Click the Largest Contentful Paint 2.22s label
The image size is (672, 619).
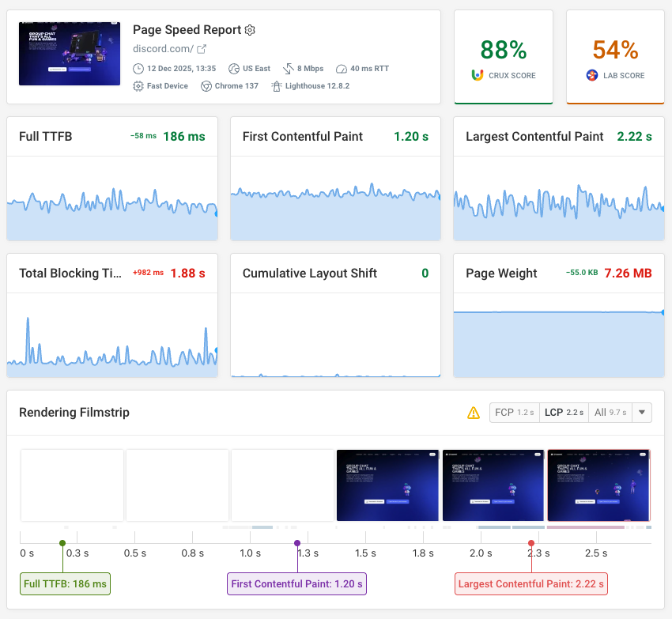(530, 583)
